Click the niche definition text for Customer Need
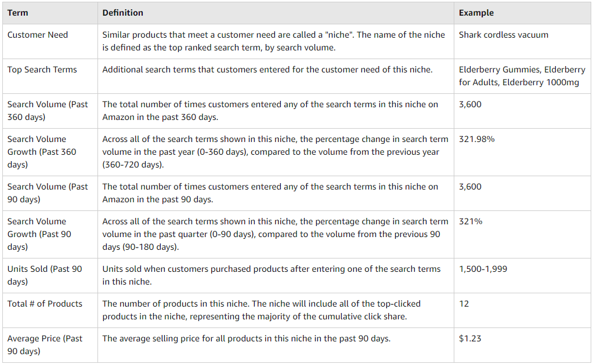 pos(273,41)
